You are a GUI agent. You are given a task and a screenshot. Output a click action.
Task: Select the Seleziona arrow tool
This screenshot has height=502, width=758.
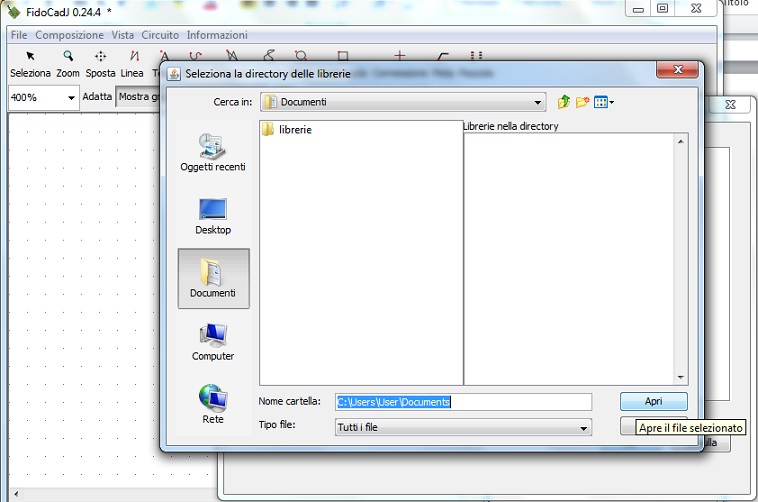tap(29, 63)
